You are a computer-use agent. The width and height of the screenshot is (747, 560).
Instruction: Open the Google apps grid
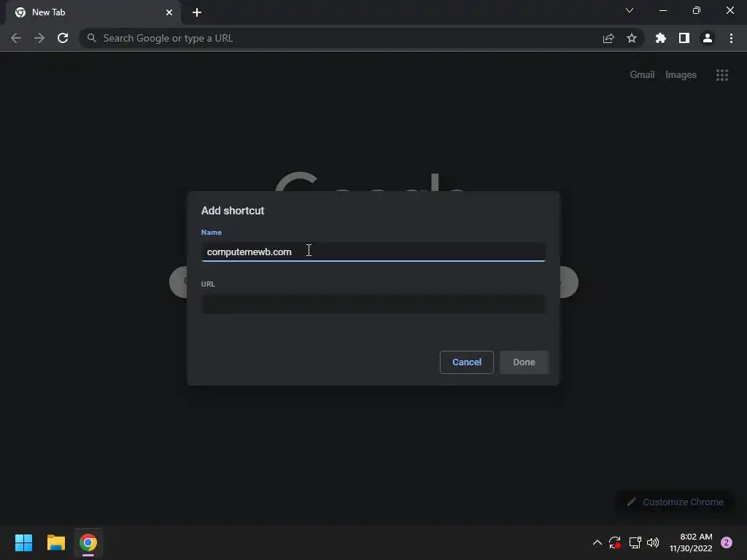(x=722, y=75)
